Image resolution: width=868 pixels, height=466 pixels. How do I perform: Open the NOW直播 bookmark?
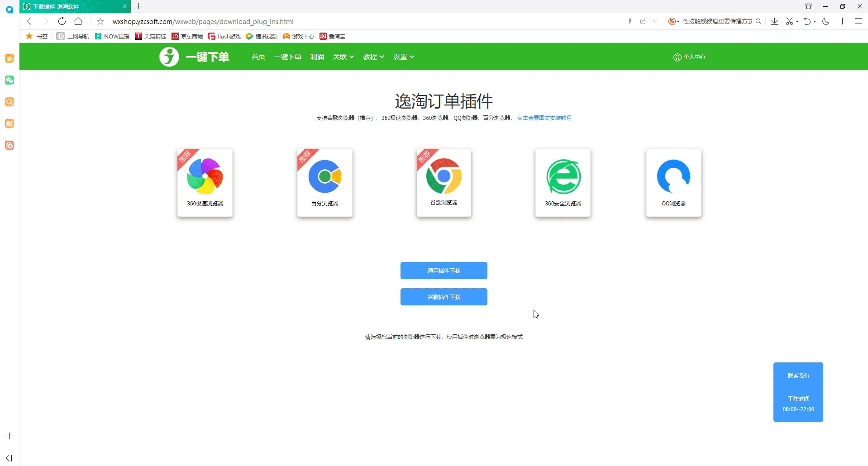click(x=112, y=36)
